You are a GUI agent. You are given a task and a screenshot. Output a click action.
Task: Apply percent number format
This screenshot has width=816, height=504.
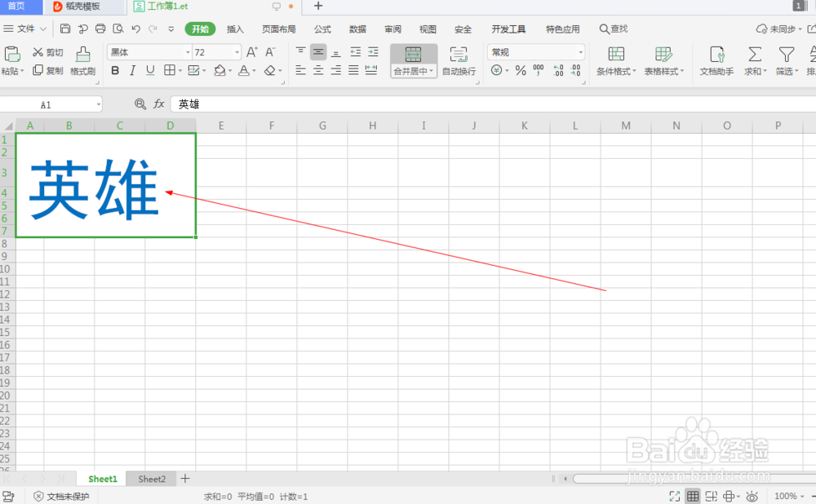(x=521, y=71)
